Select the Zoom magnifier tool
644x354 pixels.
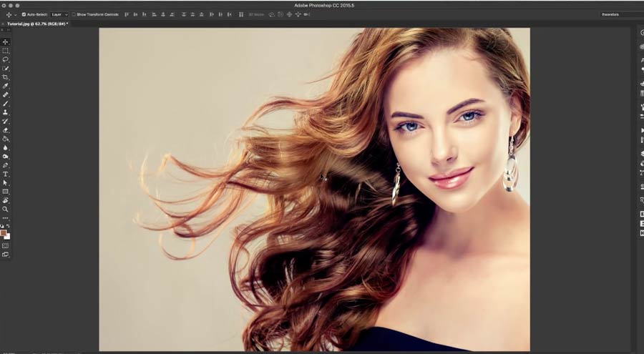click(6, 209)
